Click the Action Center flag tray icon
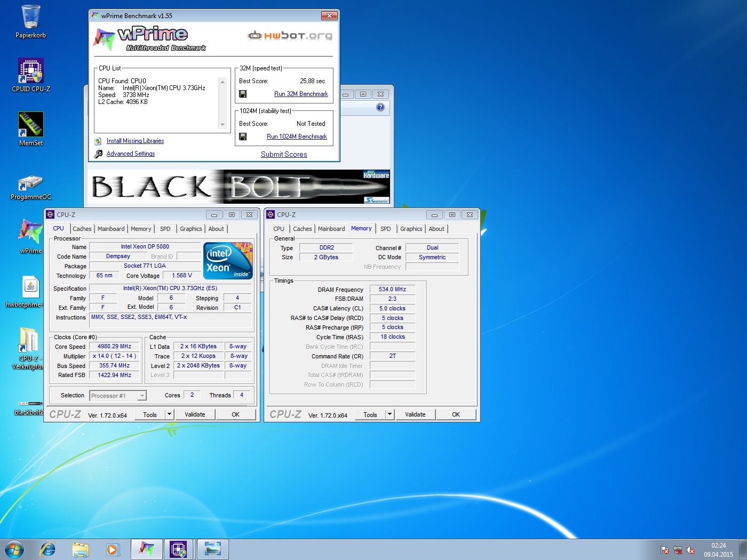The height and width of the screenshot is (560, 747). (x=665, y=550)
